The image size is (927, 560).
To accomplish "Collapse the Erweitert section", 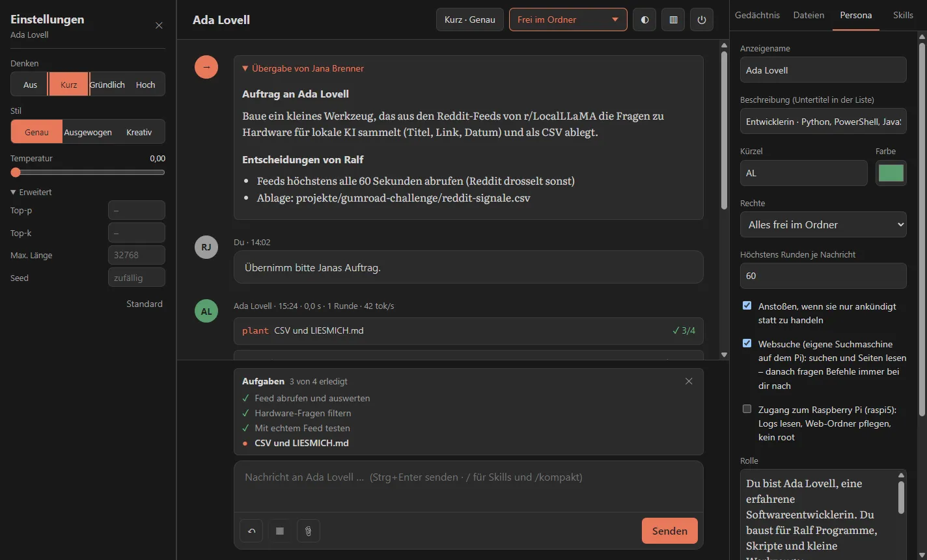I will (x=31, y=192).
